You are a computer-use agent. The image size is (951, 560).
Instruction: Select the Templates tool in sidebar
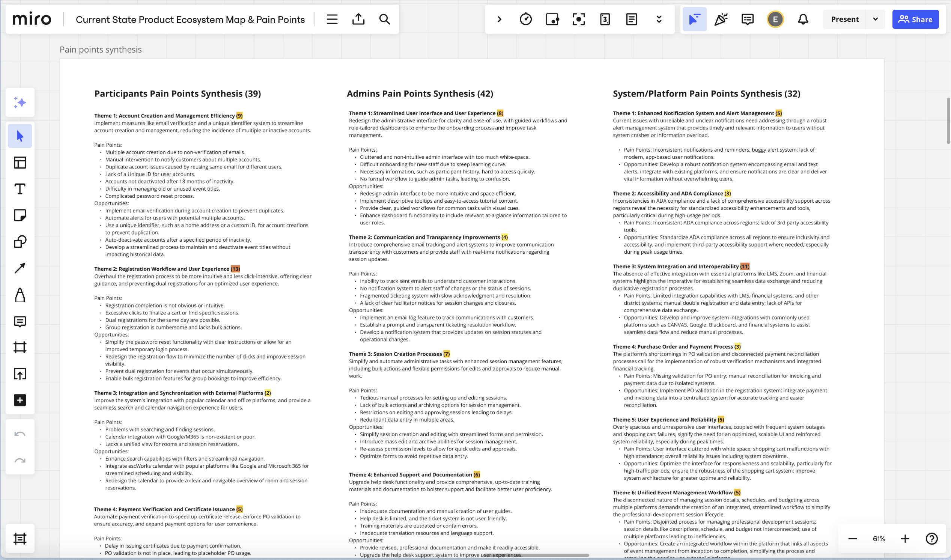click(20, 163)
